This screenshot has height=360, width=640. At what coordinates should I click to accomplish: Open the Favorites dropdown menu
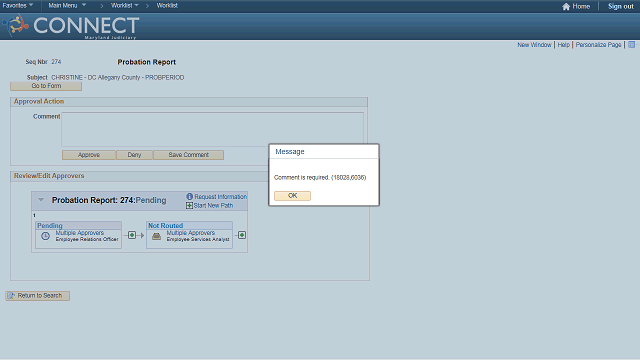18,5
